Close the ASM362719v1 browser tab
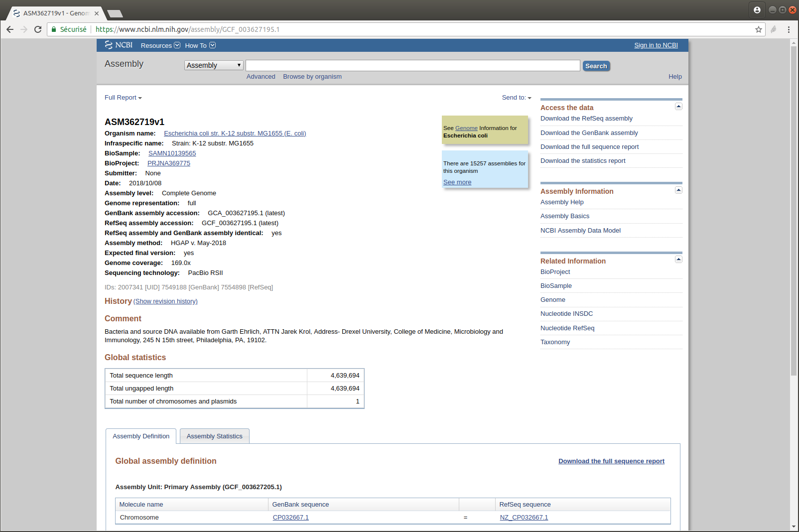Screen dimensions: 799x532 [x=97, y=13]
